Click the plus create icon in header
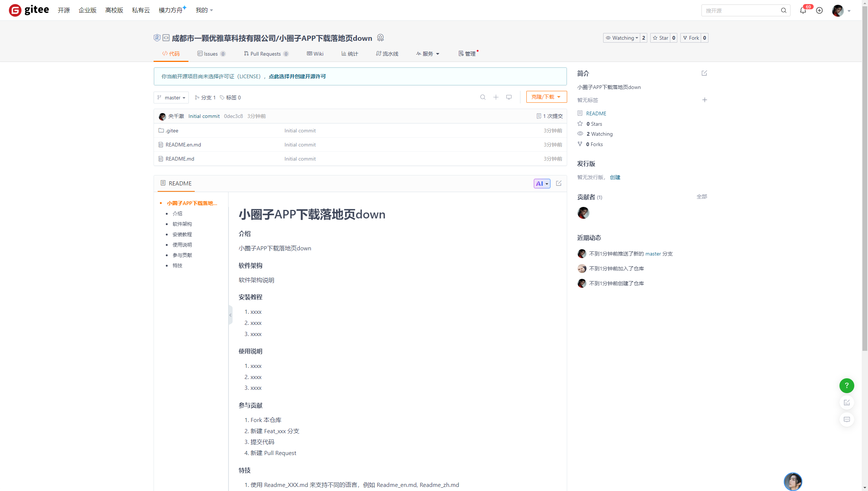Image resolution: width=868 pixels, height=491 pixels. pyautogui.click(x=819, y=10)
